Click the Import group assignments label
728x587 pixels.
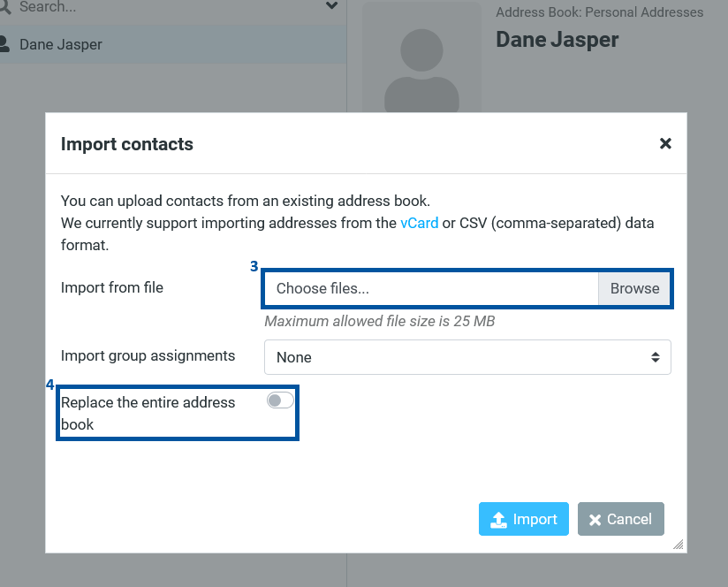148,355
